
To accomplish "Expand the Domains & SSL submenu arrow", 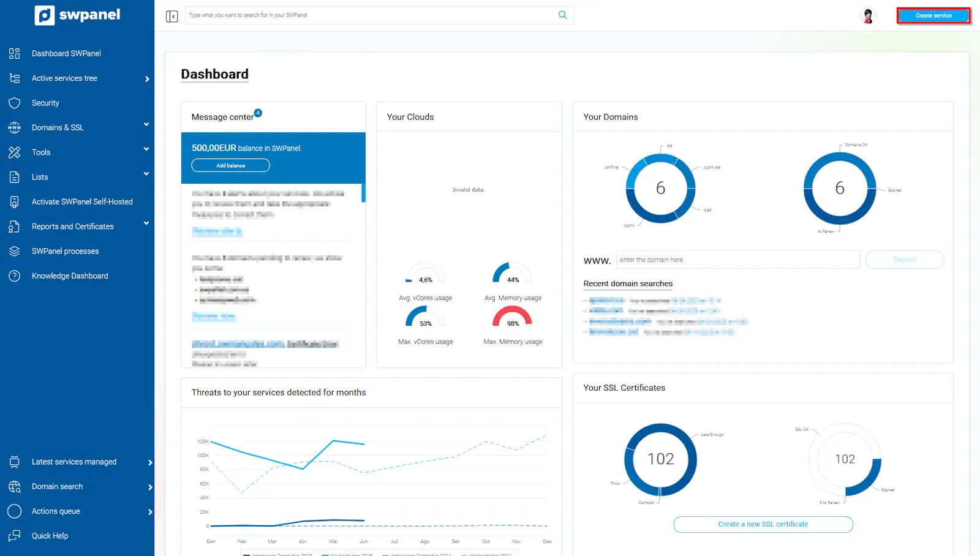I will (146, 124).
